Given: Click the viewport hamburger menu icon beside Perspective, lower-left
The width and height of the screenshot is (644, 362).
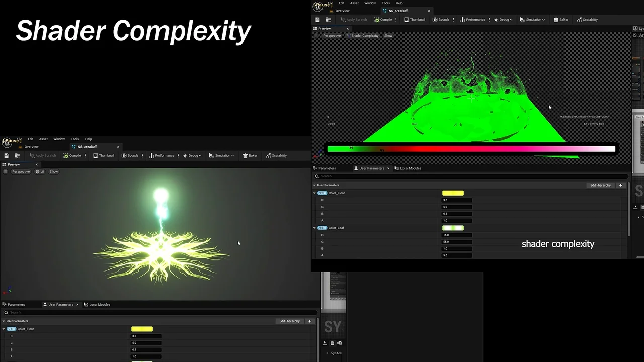Looking at the screenshot, I should (6, 172).
